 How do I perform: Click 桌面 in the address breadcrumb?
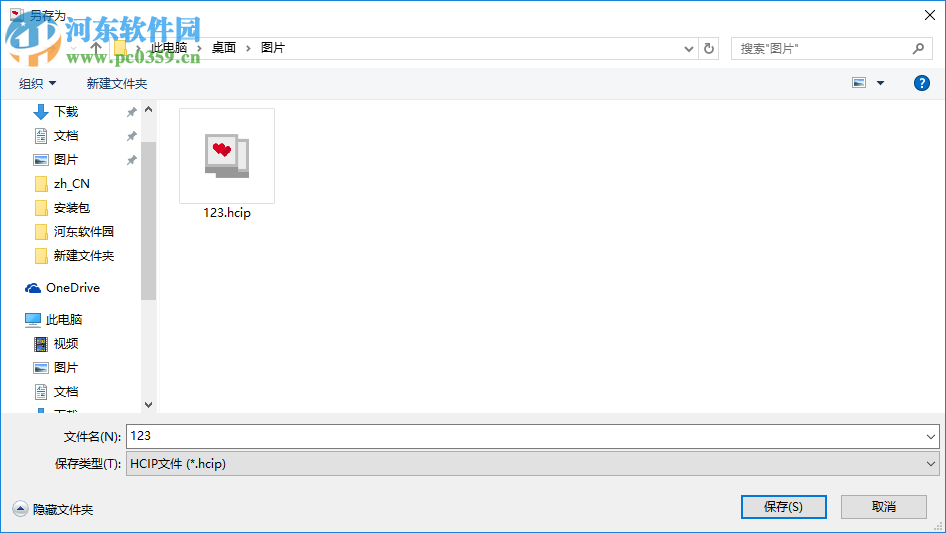pyautogui.click(x=224, y=48)
